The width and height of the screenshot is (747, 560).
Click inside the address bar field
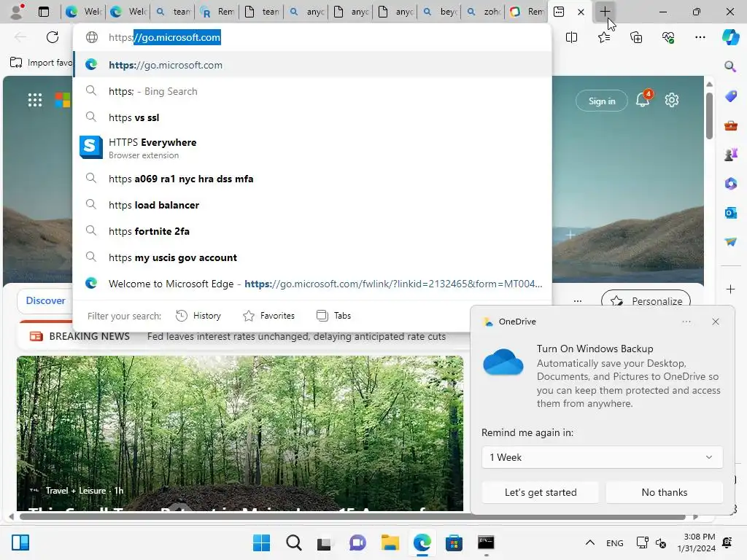(x=312, y=37)
